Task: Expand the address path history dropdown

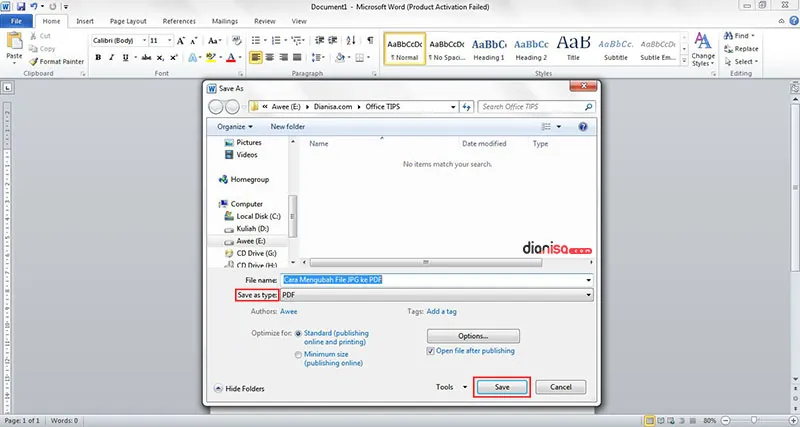Action: [453, 107]
